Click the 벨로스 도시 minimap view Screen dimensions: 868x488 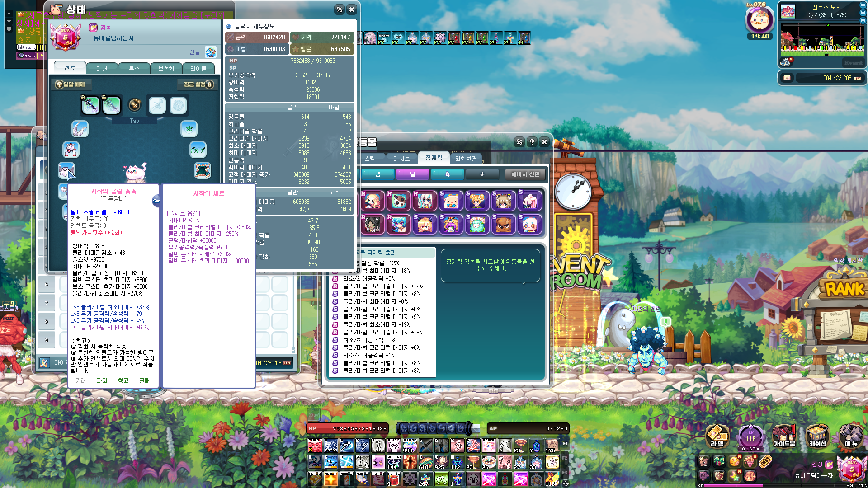tap(822, 40)
